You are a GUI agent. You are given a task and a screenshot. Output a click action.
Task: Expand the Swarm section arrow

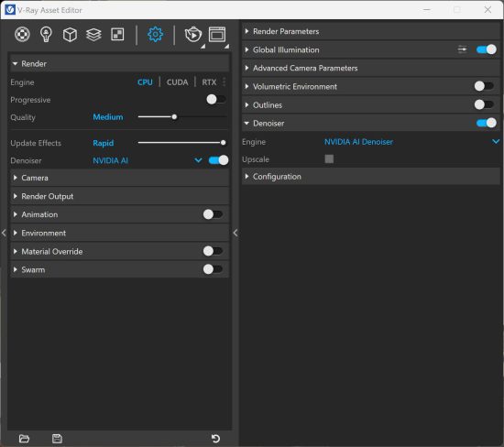tap(15, 269)
